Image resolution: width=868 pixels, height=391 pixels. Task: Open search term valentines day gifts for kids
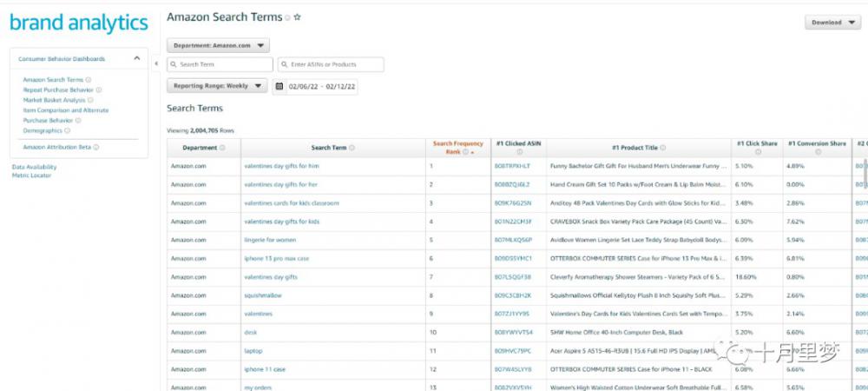pyautogui.click(x=282, y=222)
